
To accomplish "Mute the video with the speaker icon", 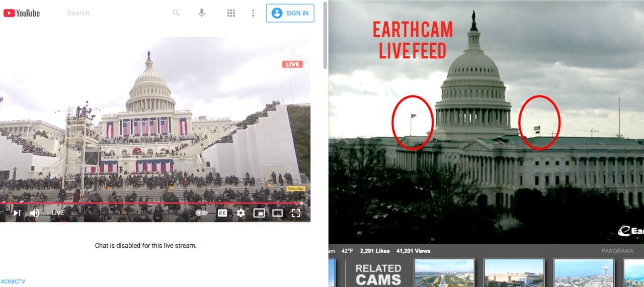I will point(35,213).
